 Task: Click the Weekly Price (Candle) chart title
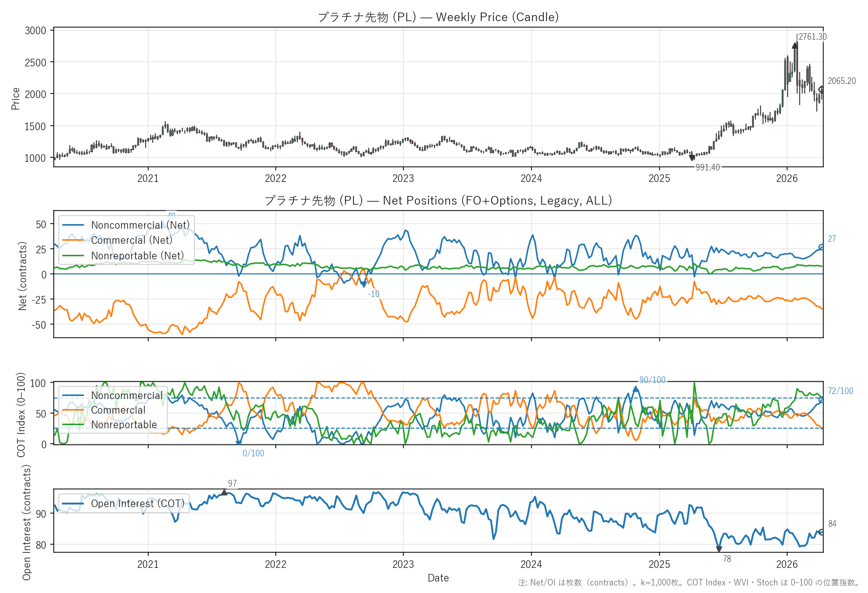[x=438, y=17]
